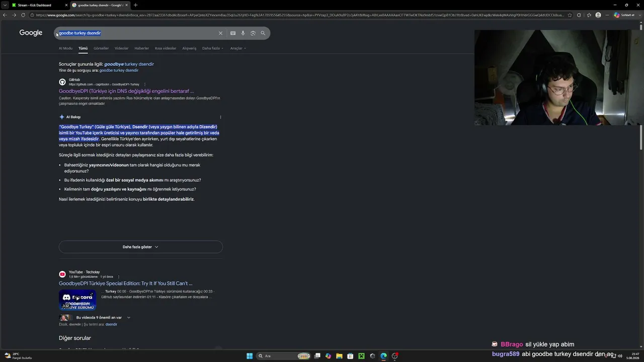Clear the Google search box with X

[x=220, y=33]
